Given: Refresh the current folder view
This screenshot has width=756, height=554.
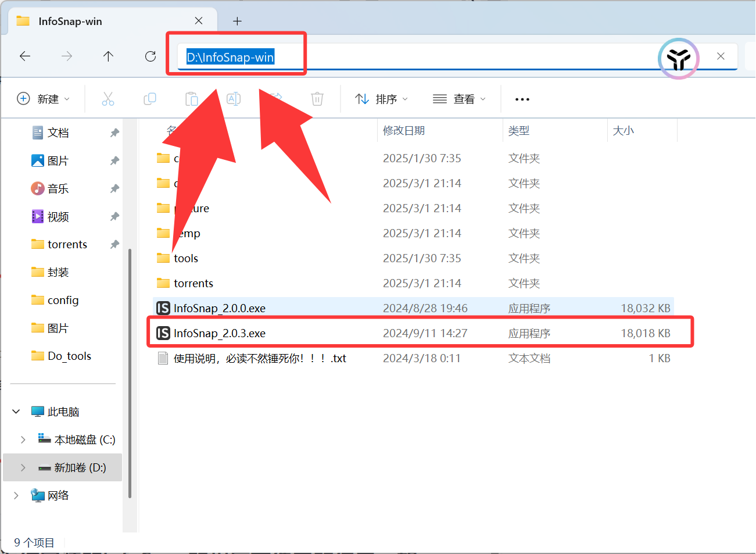Looking at the screenshot, I should (151, 56).
